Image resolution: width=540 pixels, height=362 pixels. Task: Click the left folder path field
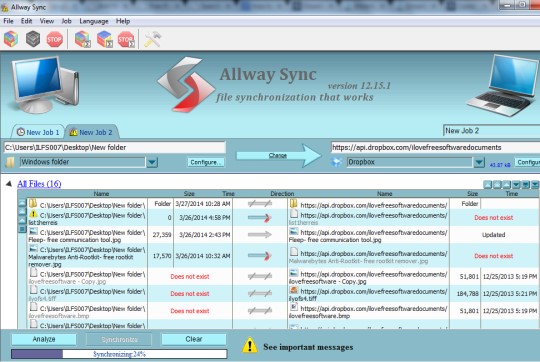[x=115, y=147]
